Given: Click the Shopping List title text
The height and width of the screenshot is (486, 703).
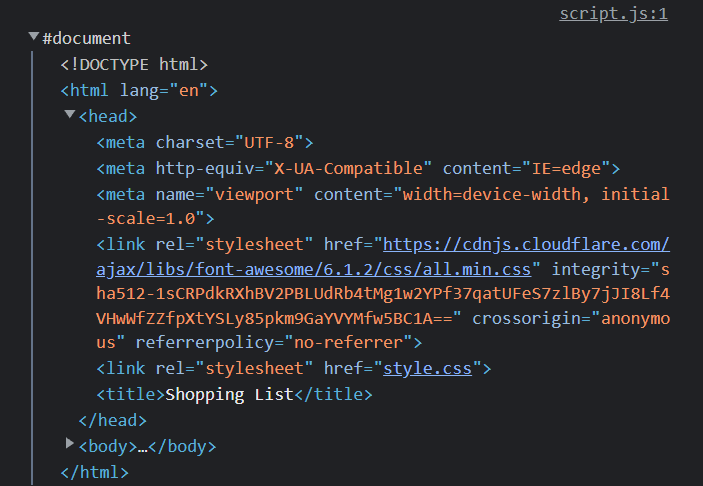Looking at the screenshot, I should click(229, 394).
